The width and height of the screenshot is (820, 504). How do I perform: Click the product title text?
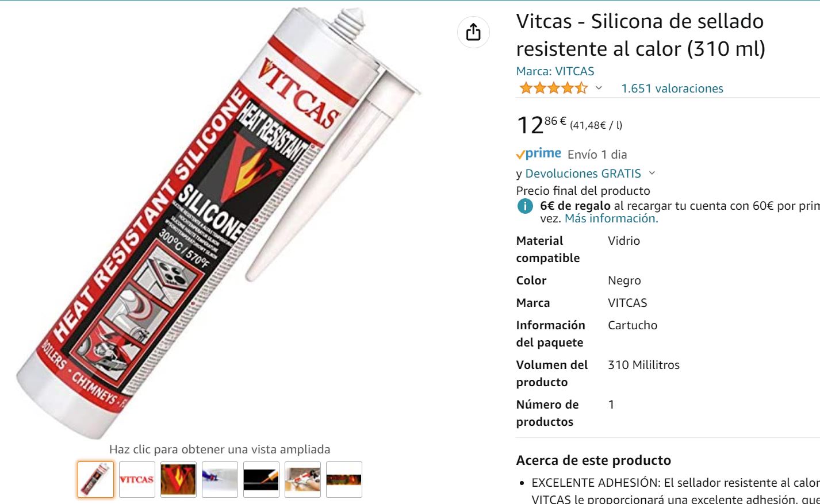click(x=641, y=35)
